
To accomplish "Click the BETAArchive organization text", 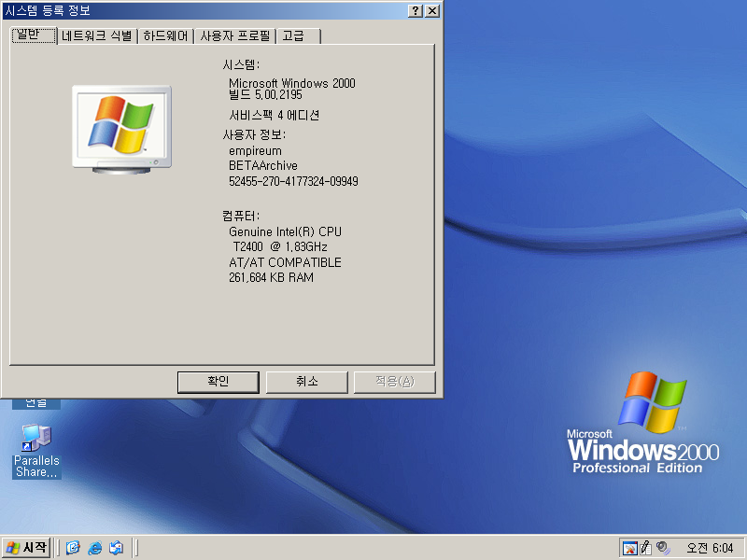I will pyautogui.click(x=263, y=166).
